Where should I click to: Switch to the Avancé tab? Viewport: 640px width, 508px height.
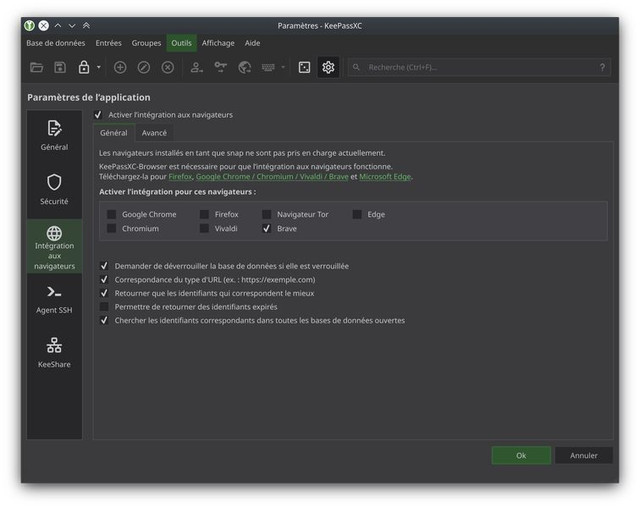point(154,133)
